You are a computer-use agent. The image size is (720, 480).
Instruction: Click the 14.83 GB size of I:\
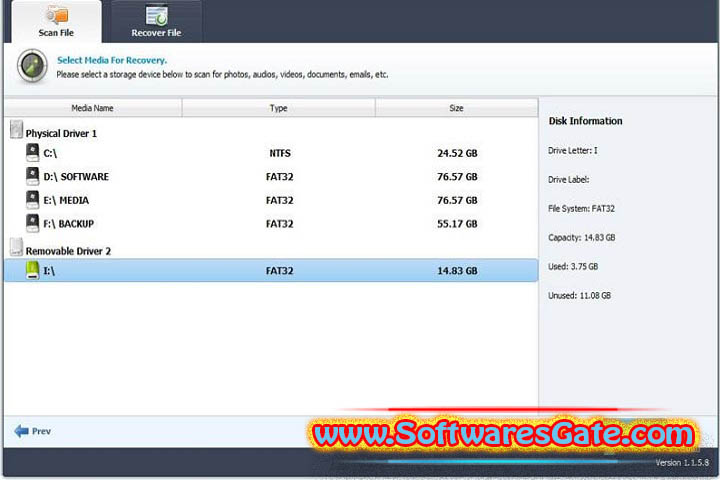(457, 271)
